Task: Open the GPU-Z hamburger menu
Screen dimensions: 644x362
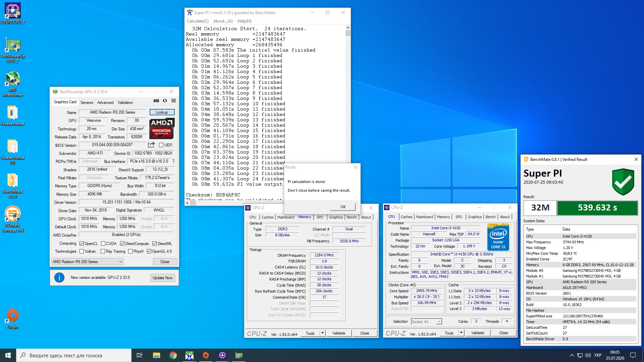Action: [173, 101]
